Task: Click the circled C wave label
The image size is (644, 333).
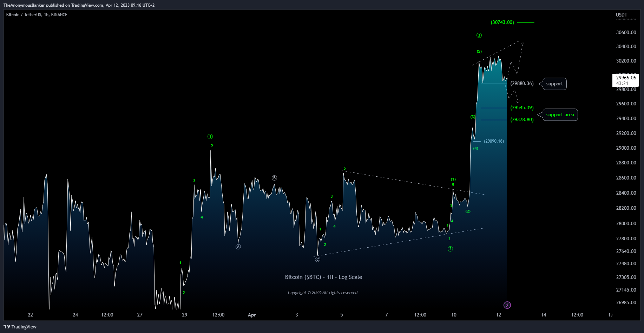Action: point(317,259)
